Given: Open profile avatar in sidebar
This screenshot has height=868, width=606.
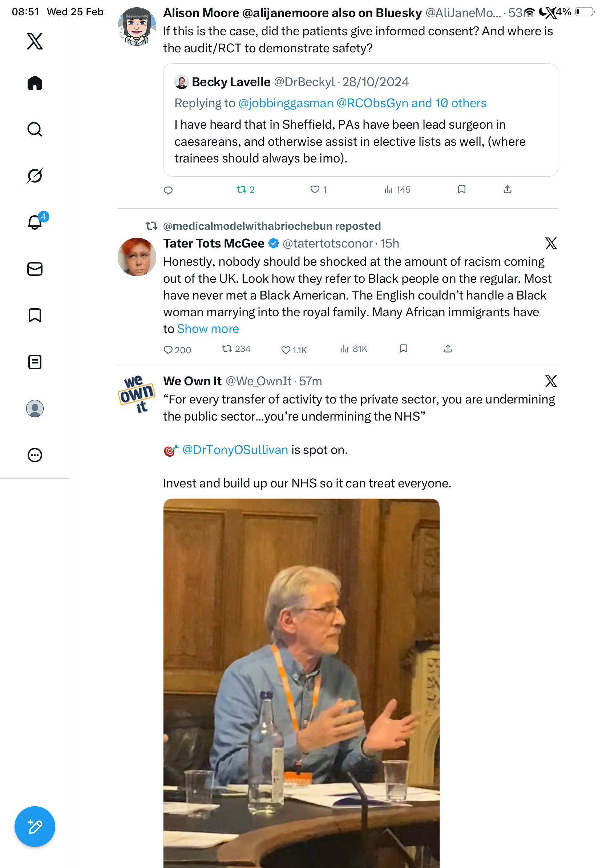Looking at the screenshot, I should pyautogui.click(x=35, y=408).
